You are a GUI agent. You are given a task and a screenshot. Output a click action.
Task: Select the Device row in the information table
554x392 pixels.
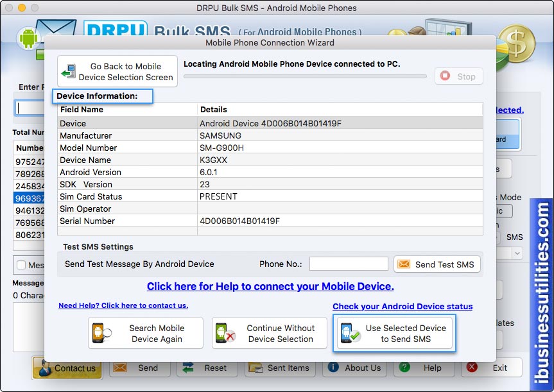click(270, 123)
